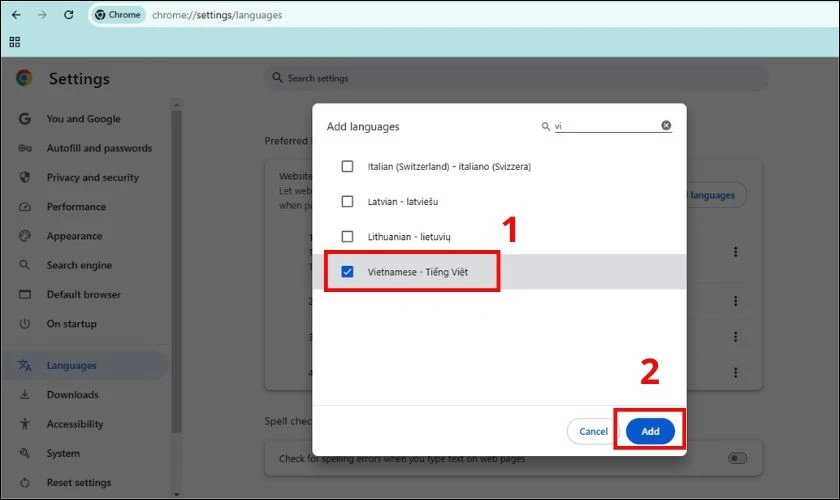The image size is (840, 500).
Task: Open Appearance settings section
Action: [x=74, y=236]
